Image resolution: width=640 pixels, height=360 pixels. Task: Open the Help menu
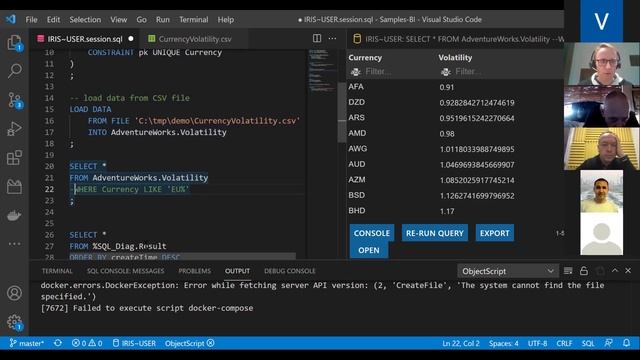click(225, 20)
